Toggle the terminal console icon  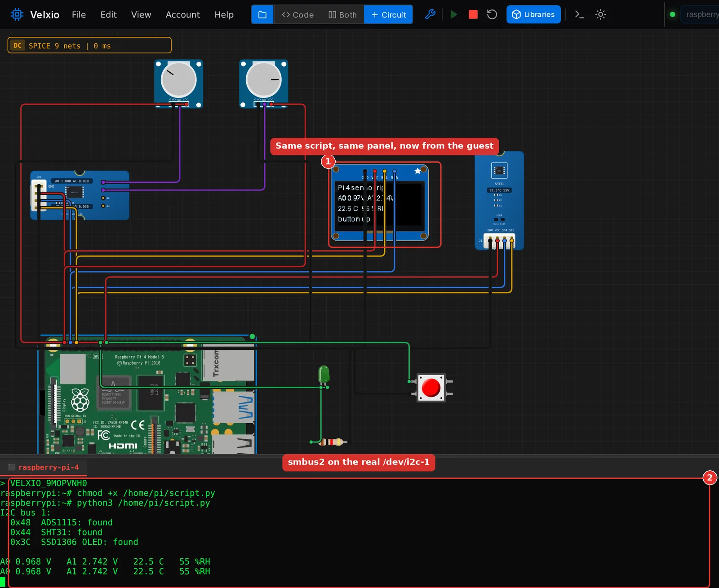pyautogui.click(x=580, y=14)
